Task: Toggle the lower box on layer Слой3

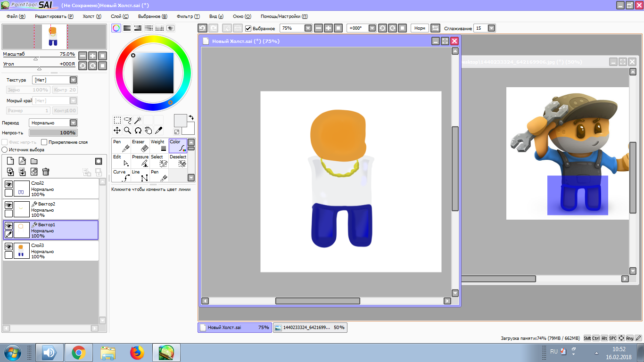Action: point(8,255)
